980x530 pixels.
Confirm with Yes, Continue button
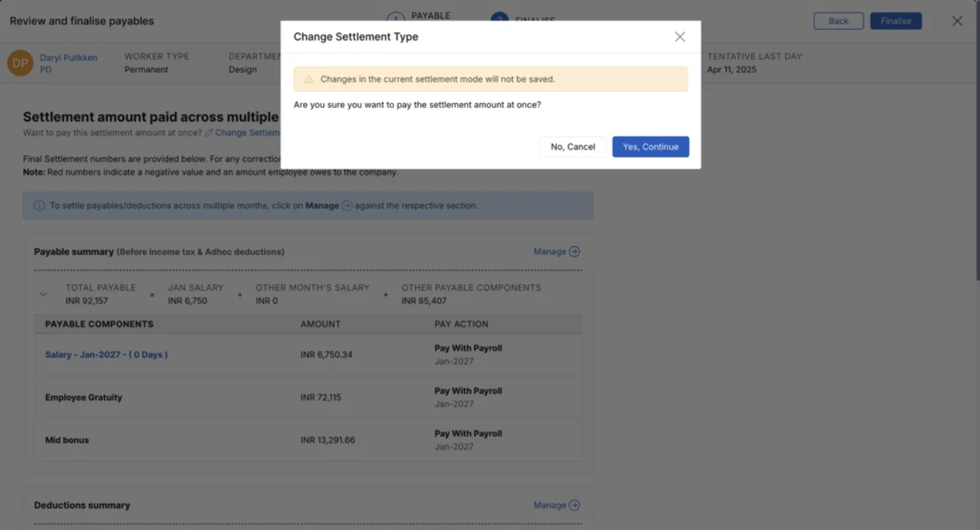pos(650,147)
